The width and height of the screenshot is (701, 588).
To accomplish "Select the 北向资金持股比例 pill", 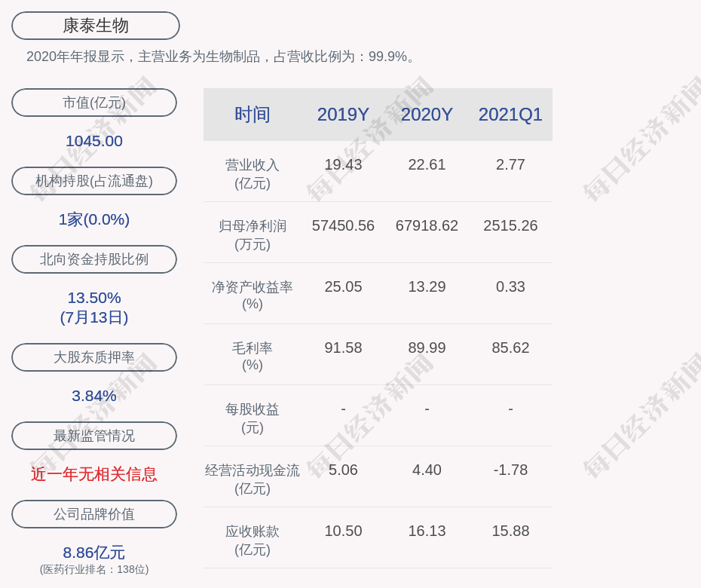I will [94, 259].
